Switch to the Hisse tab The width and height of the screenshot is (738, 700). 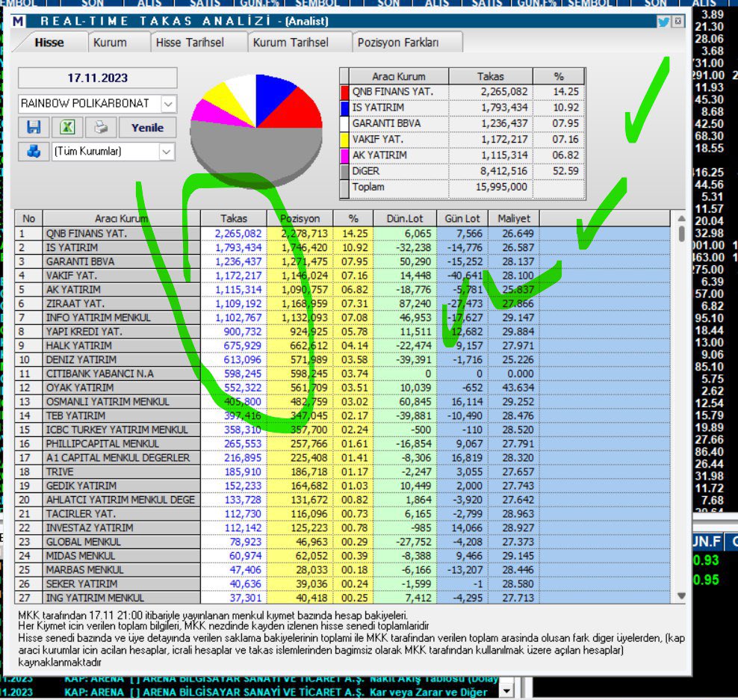(x=49, y=43)
